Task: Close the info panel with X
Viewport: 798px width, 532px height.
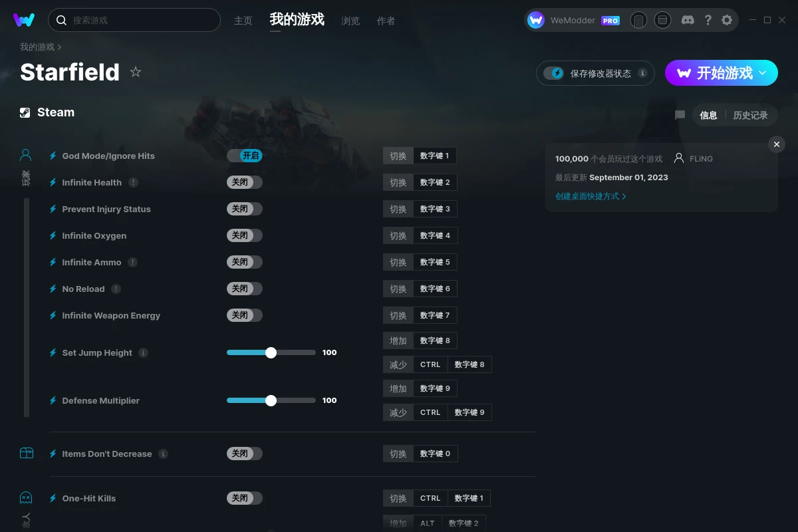Action: tap(776, 144)
